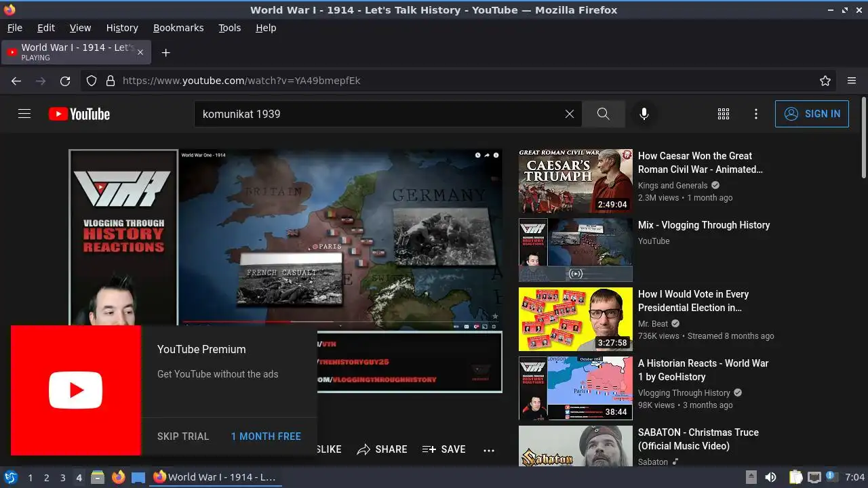Open presidential election video thumbnail
The height and width of the screenshot is (488, 868).
[x=576, y=319]
